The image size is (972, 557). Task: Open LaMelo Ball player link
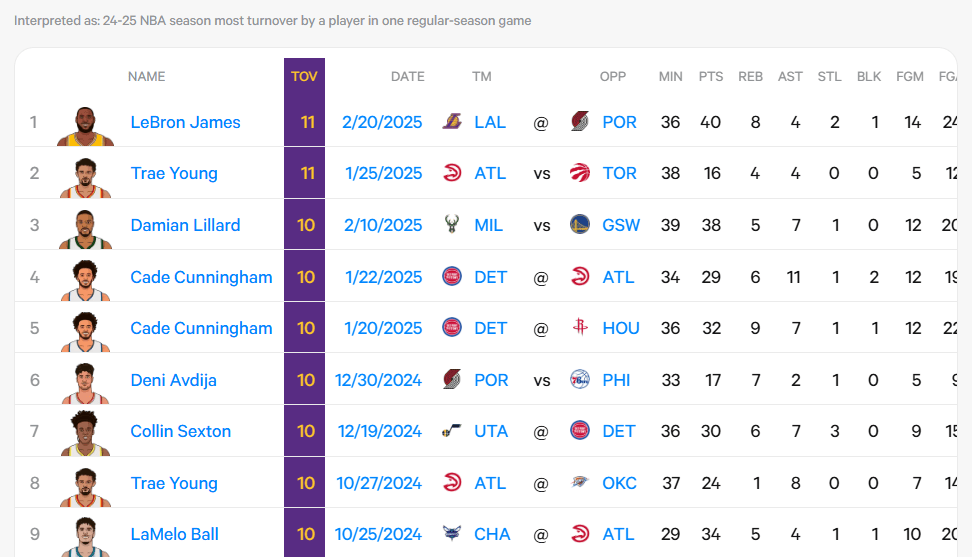point(174,534)
